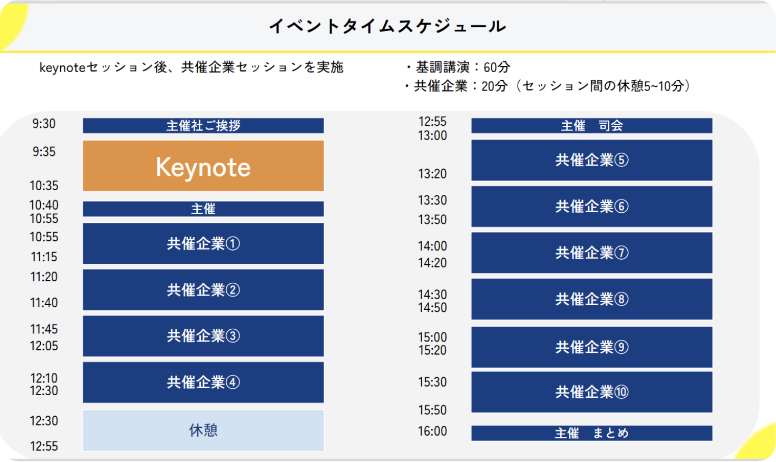Click the 9:30 time label
Screen dimensions: 776x462
pos(44,124)
